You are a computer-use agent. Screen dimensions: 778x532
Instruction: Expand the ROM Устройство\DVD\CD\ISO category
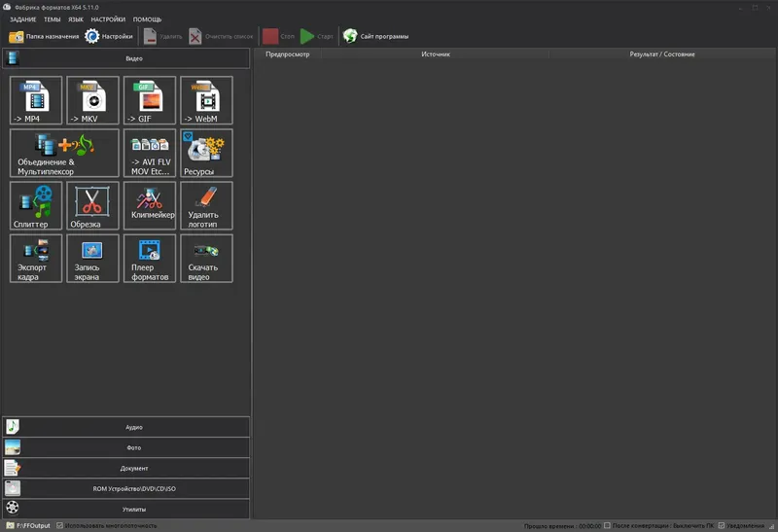126,489
